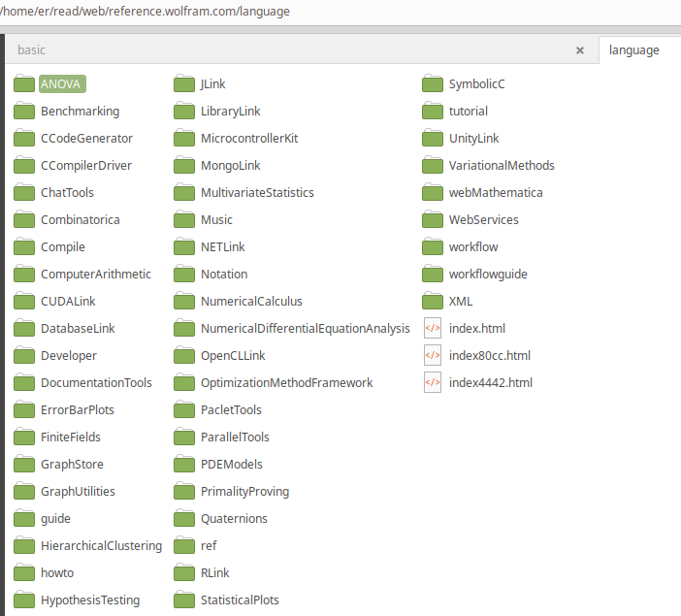Select the workflowguide folder name
The width and height of the screenshot is (681, 616).
[488, 275]
